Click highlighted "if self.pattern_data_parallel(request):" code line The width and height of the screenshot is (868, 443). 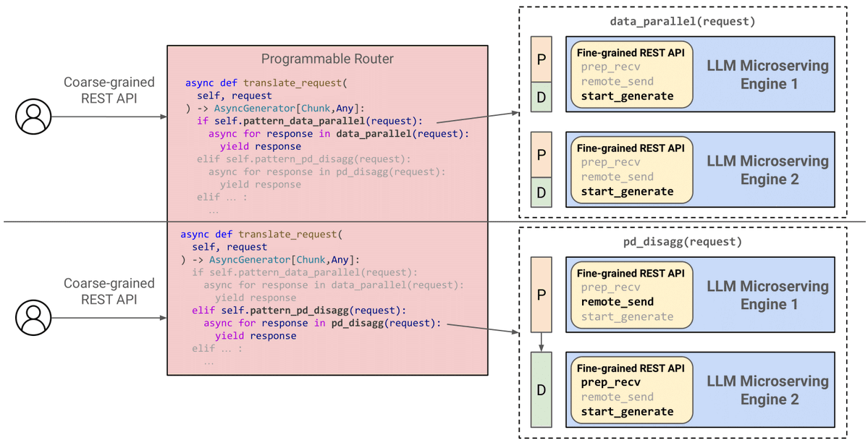point(309,121)
